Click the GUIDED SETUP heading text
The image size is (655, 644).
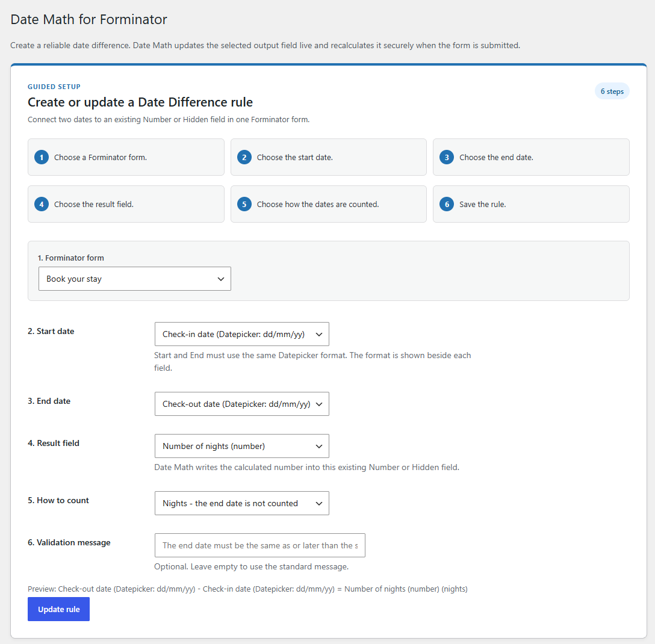54,87
